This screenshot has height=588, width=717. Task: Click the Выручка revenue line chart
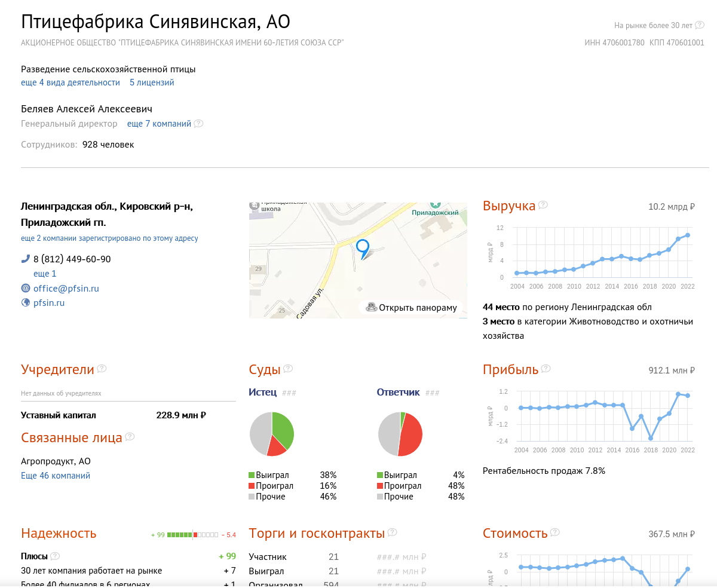[589, 256]
